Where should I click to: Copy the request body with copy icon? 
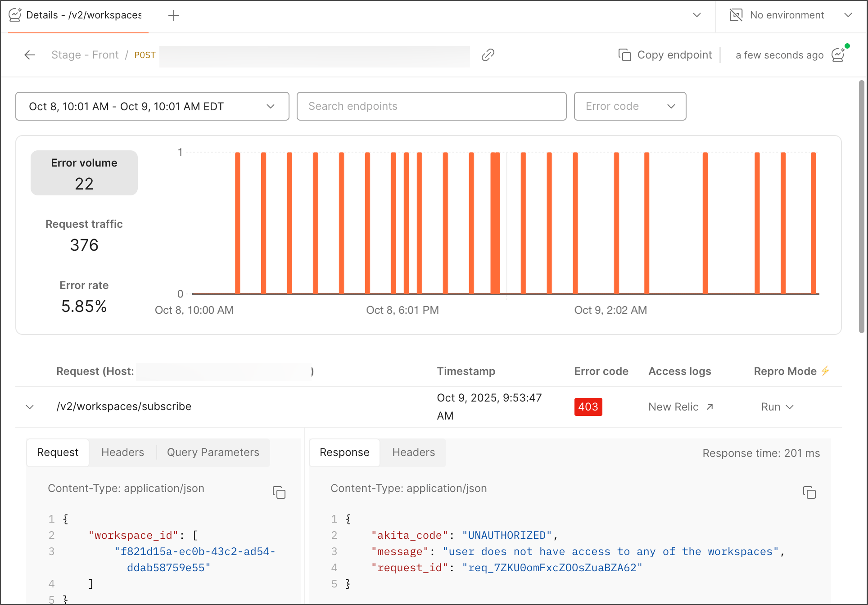(279, 492)
